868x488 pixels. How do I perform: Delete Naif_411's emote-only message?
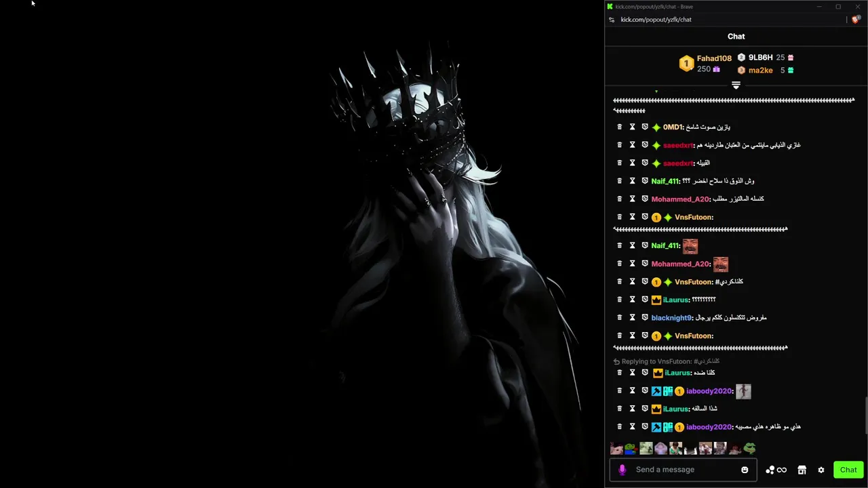point(619,245)
